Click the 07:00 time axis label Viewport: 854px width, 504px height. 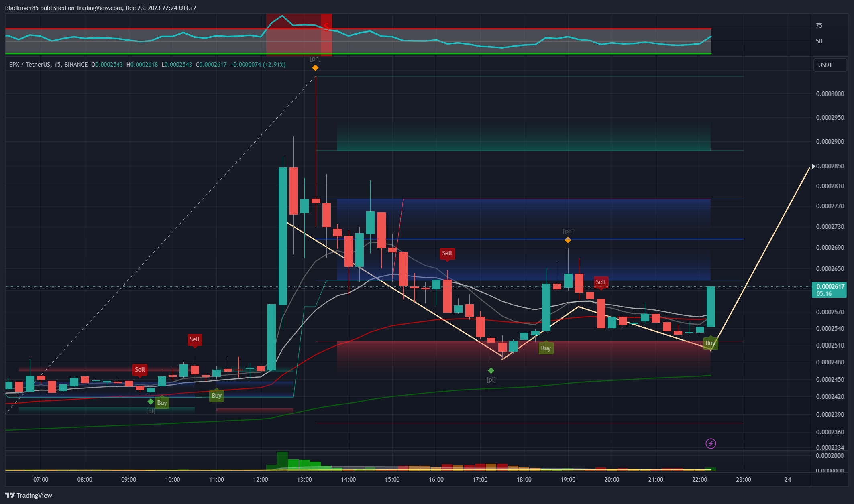[41, 480]
